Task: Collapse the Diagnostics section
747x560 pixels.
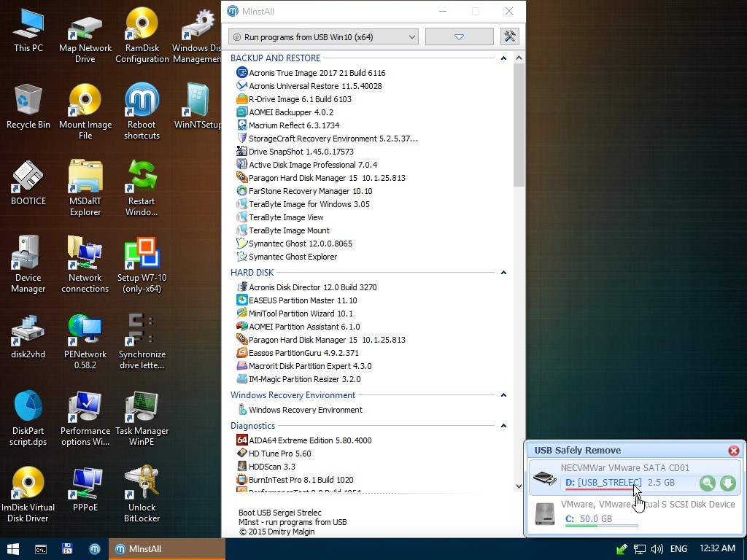Action: tap(503, 426)
